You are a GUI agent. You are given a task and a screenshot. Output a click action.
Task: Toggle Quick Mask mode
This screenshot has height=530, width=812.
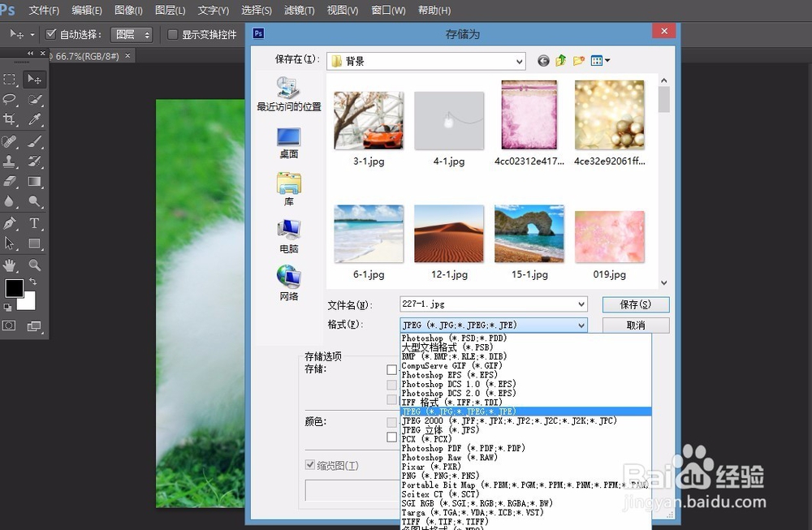click(9, 325)
